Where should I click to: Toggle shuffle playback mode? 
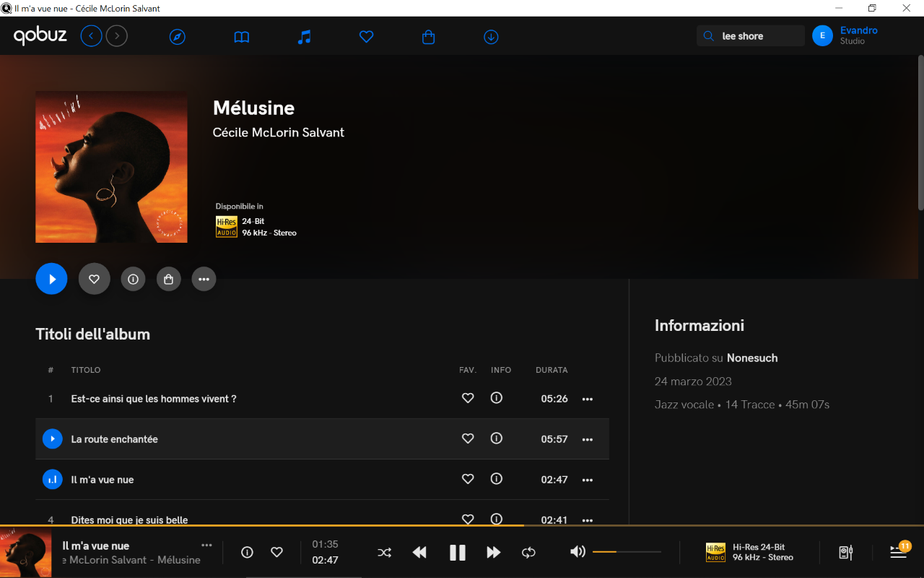pyautogui.click(x=385, y=553)
